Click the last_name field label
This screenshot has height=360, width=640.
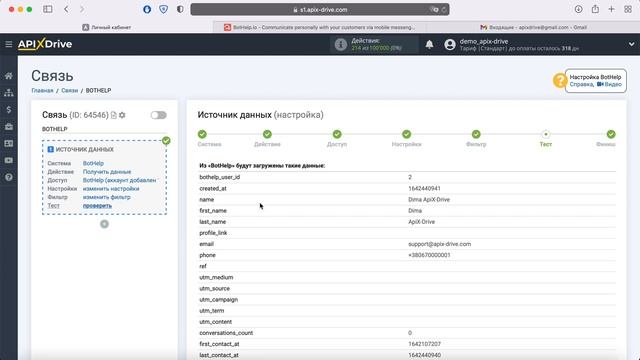tap(213, 222)
